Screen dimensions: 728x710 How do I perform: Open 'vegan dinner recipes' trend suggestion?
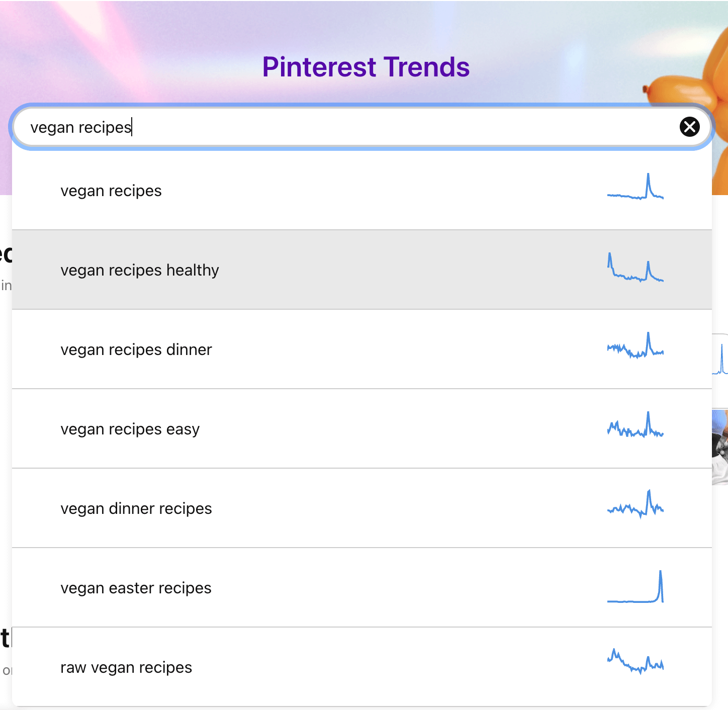[136, 509]
